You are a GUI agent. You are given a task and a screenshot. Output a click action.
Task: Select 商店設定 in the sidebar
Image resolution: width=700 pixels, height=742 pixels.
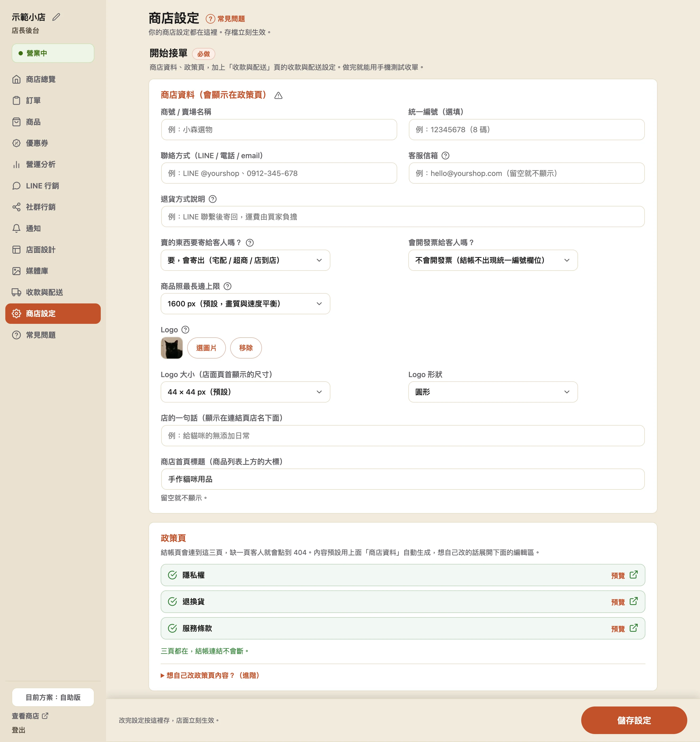53,313
